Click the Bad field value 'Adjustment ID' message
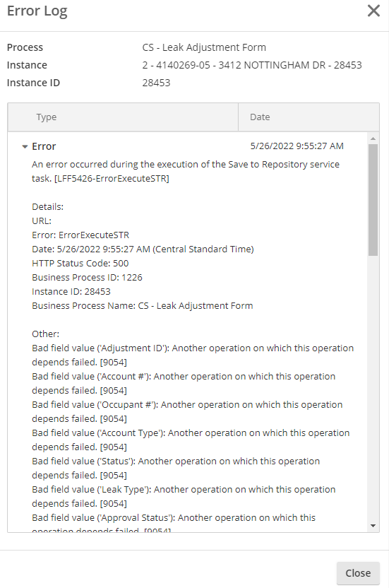389x588 pixels. click(x=193, y=355)
